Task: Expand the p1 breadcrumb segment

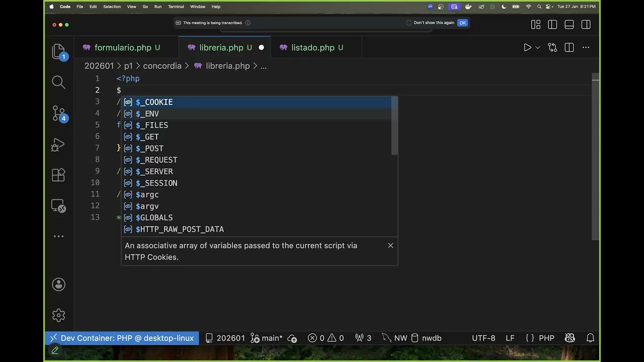Action: (128, 66)
